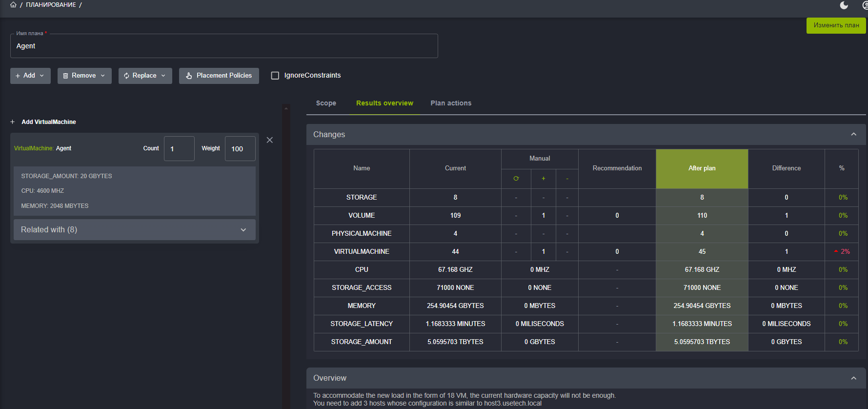Enable the IgnoreConstraints checkbox
Screen dimensions: 868x409
point(275,76)
